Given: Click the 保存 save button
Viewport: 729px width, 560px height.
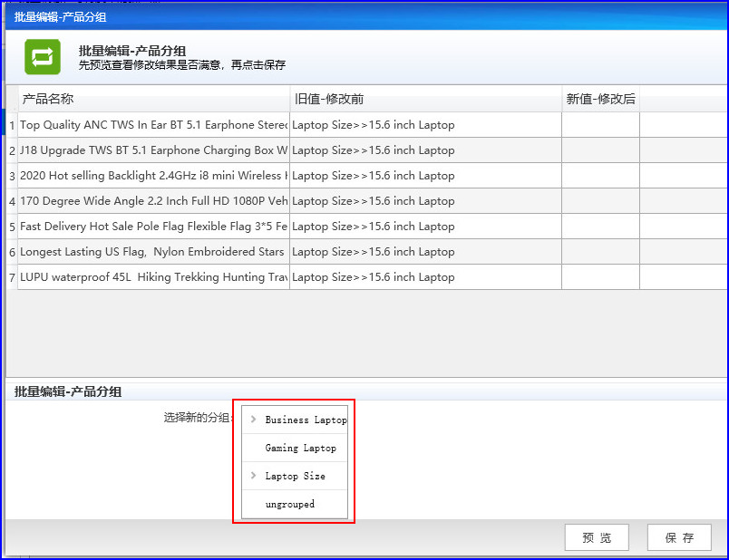Looking at the screenshot, I should [x=679, y=537].
